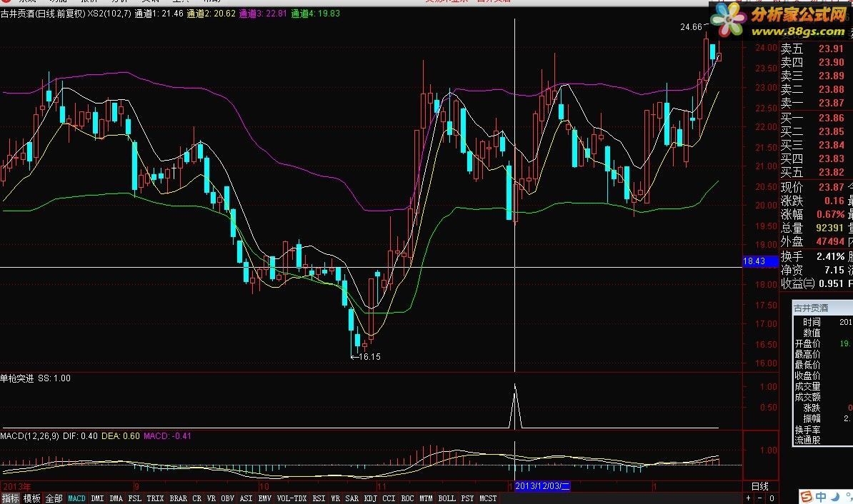Zoom out with the minus button

760,498
